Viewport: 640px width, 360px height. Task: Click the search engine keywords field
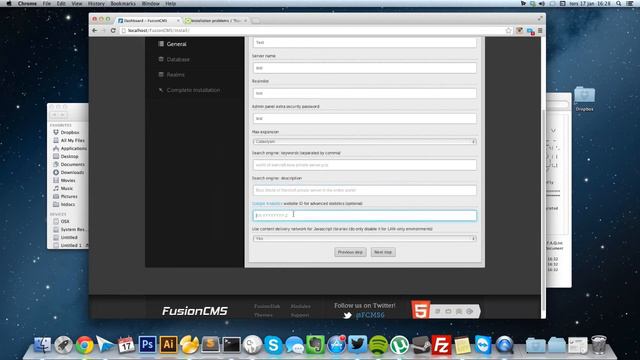click(364, 165)
